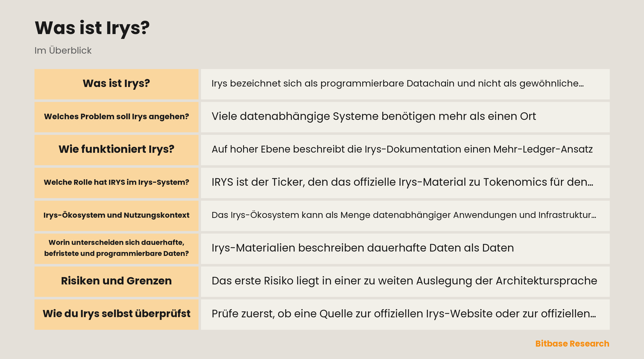Viewport: 644px width, 359px height.
Task: Select 'Viele datenabhängige Systeme benötigen mehr' text
Action: [x=339, y=116]
